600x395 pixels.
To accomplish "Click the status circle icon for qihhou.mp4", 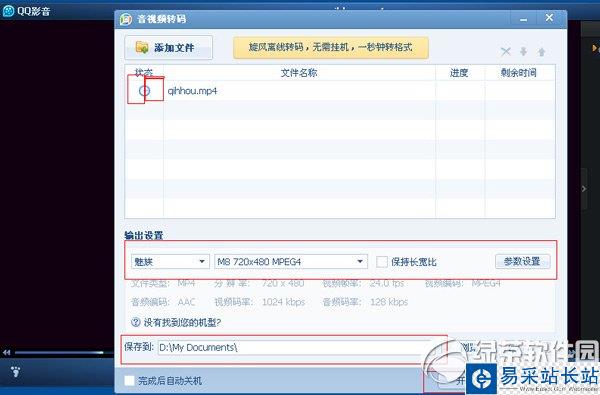I will click(x=144, y=91).
